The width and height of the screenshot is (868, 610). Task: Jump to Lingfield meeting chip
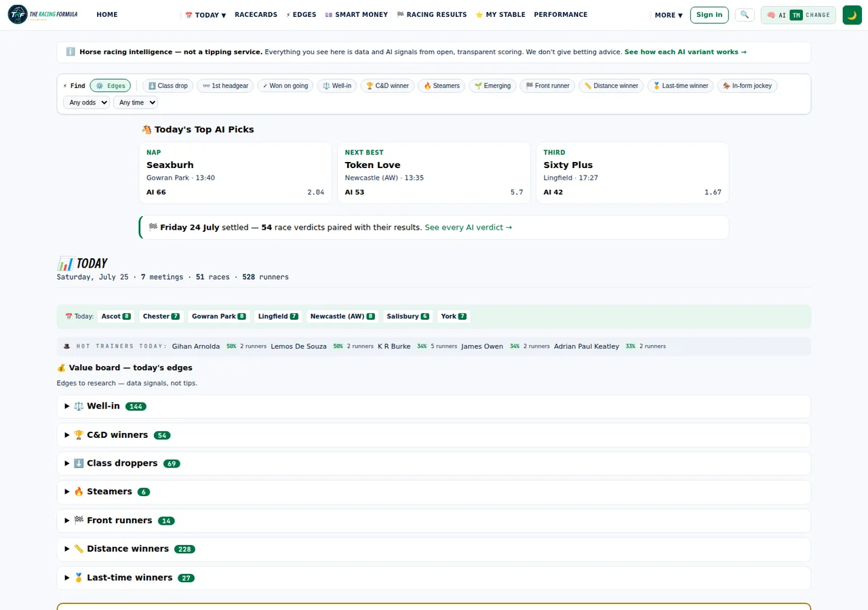click(278, 317)
